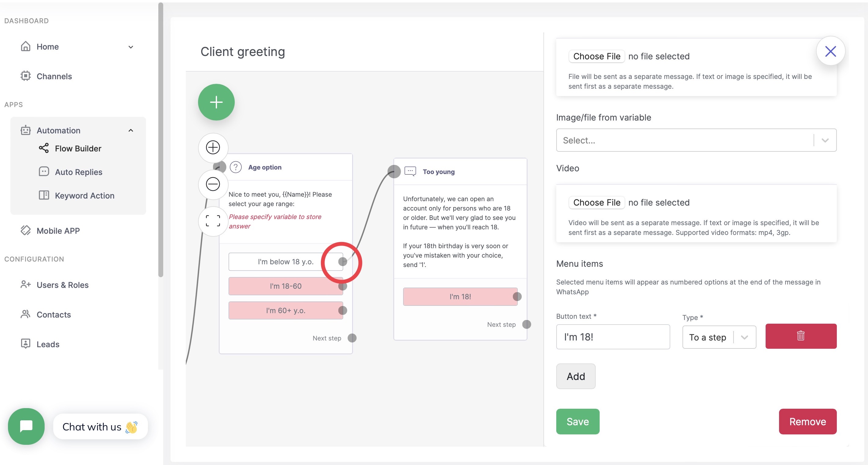Zoom in on the flow canvas

[213, 147]
